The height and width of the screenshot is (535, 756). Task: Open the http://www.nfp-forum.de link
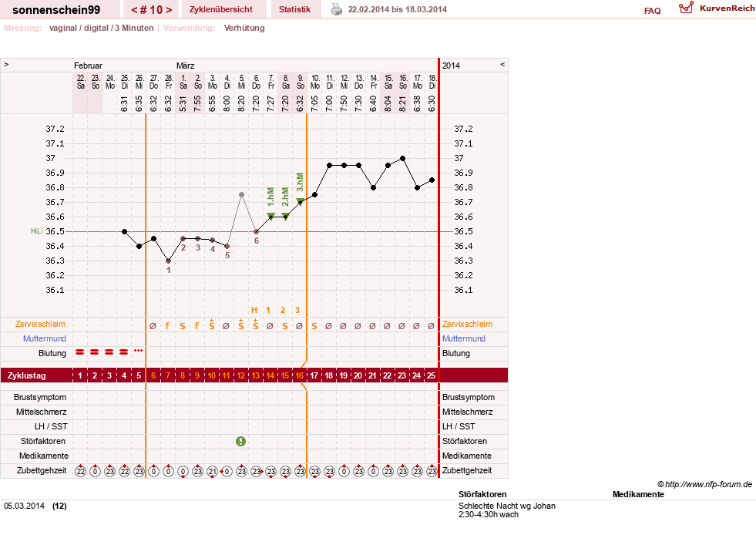click(708, 484)
